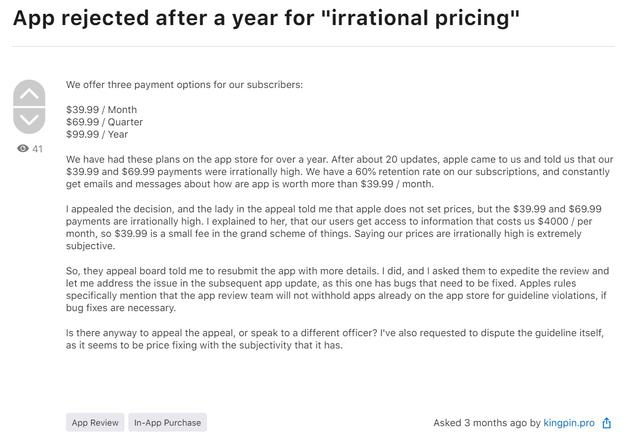Click the eye views icon
The image size is (630, 436).
[x=23, y=149]
